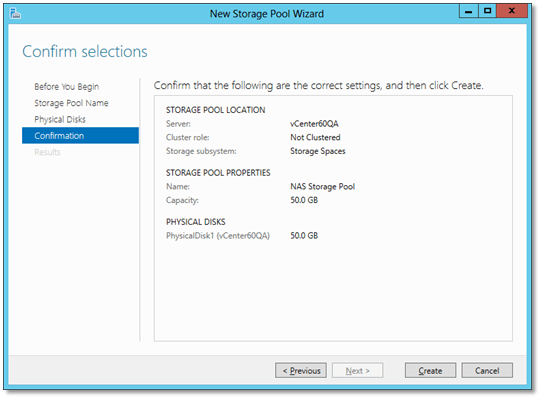Close the New Storage Pool Wizard window
The image size is (541, 399).
512,11
